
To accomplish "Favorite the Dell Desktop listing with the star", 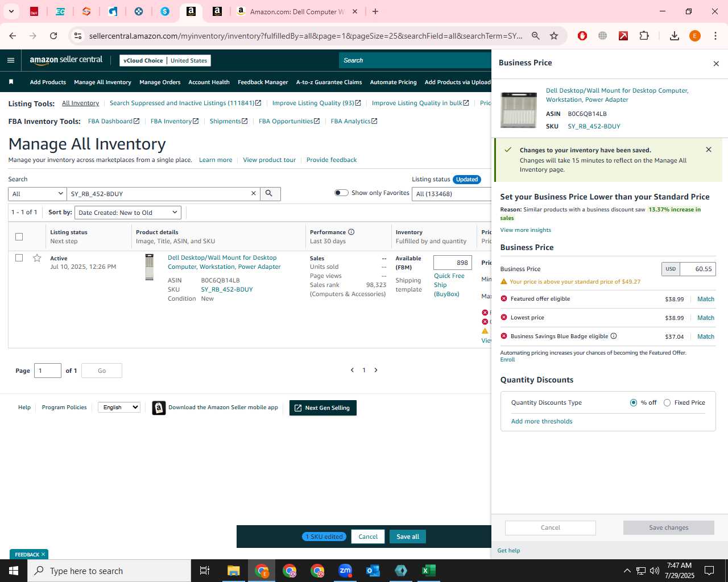I will pyautogui.click(x=37, y=258).
